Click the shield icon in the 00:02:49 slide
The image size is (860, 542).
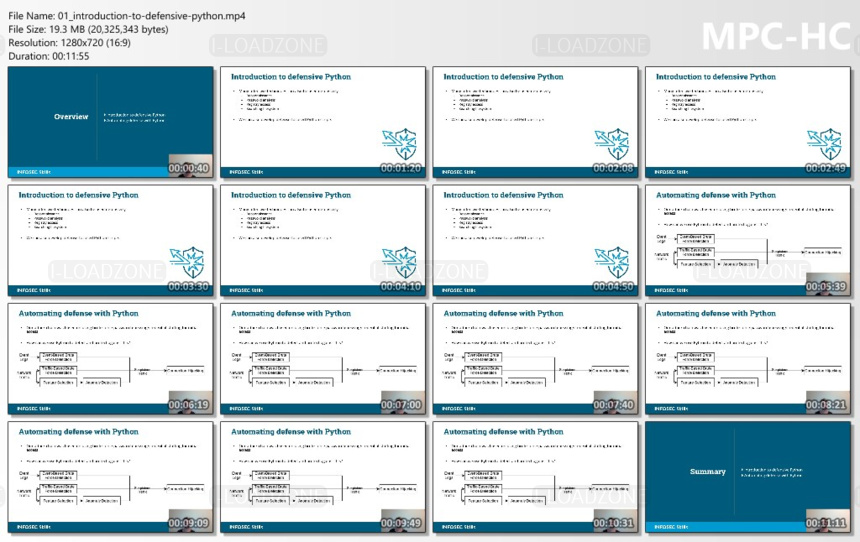pos(824,144)
